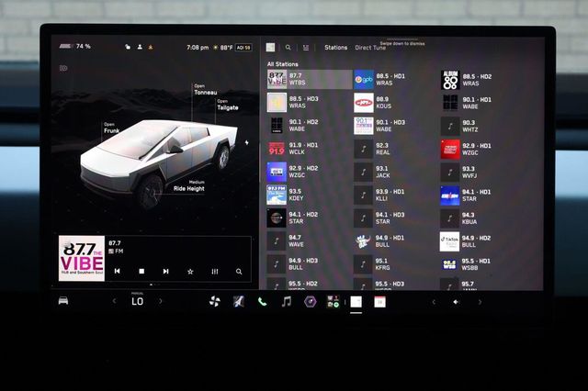Raise cabin temperature with right arrow

(x=161, y=301)
